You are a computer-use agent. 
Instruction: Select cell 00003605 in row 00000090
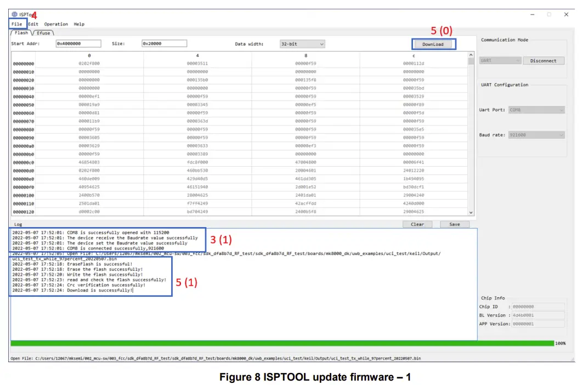coord(89,138)
